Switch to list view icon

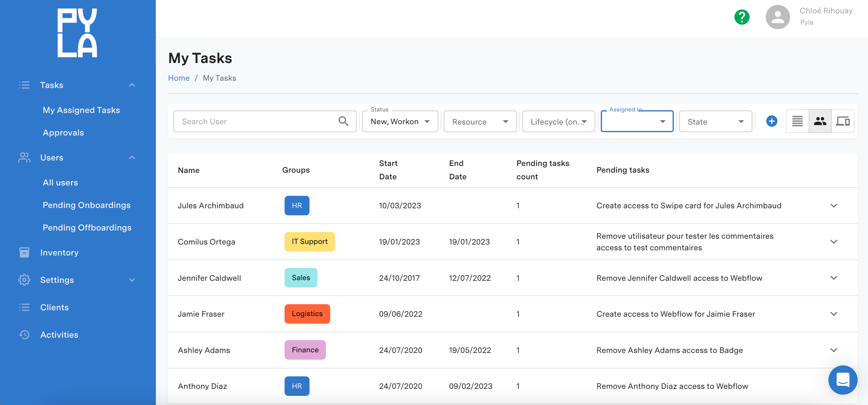(797, 121)
